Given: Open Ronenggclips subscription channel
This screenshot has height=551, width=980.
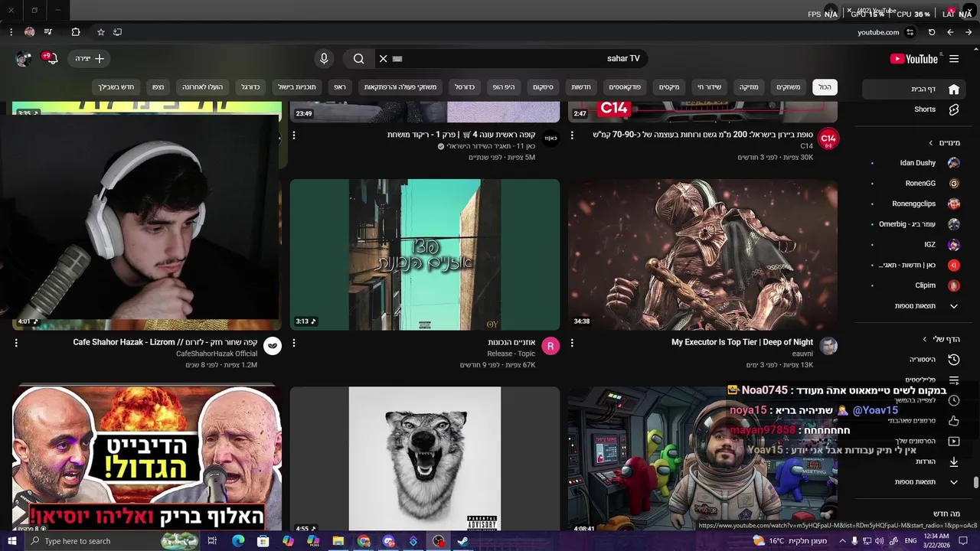Looking at the screenshot, I should 915,204.
